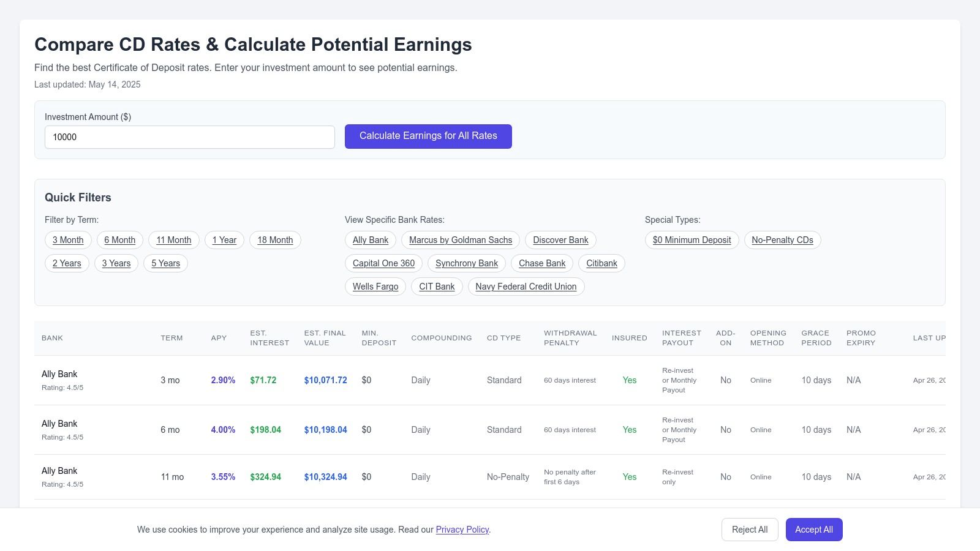Click the No-Penalty CD type cell
Viewport: 980px width, 551px height.
pyautogui.click(x=508, y=477)
